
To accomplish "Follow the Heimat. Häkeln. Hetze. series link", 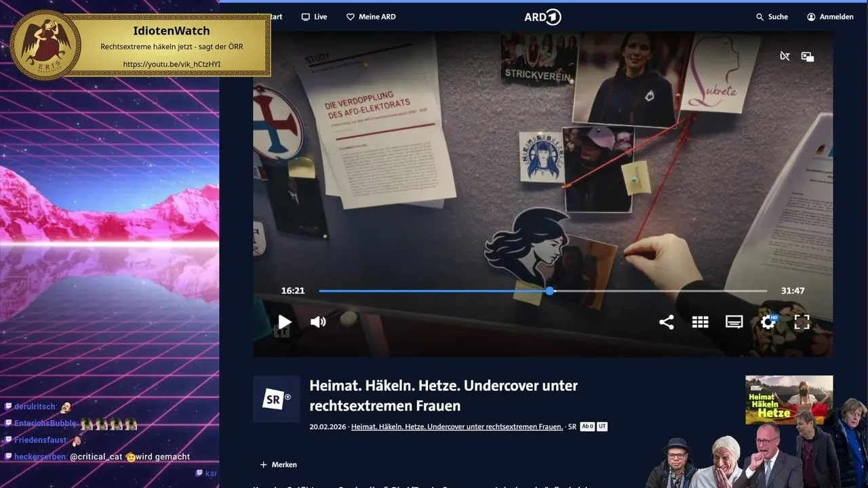I will [457, 427].
